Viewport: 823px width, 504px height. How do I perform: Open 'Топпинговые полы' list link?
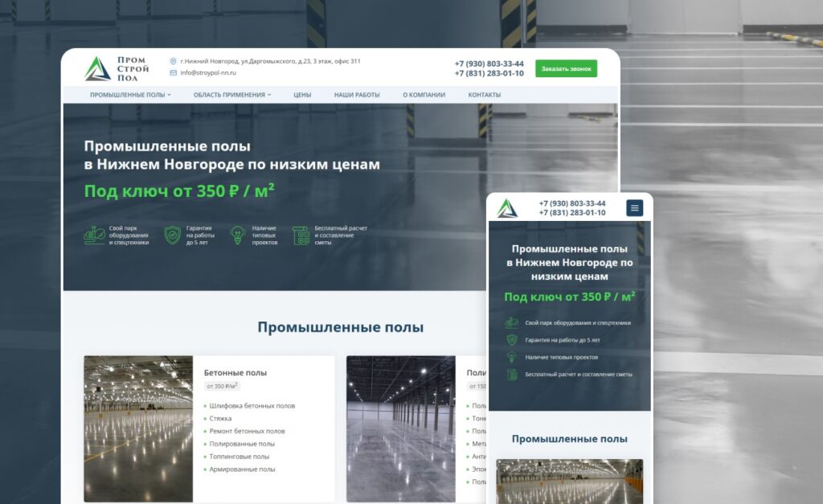pos(239,457)
